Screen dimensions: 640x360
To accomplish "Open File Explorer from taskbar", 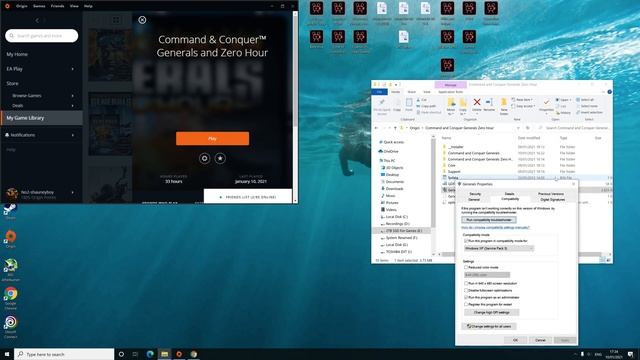I will tap(165, 354).
